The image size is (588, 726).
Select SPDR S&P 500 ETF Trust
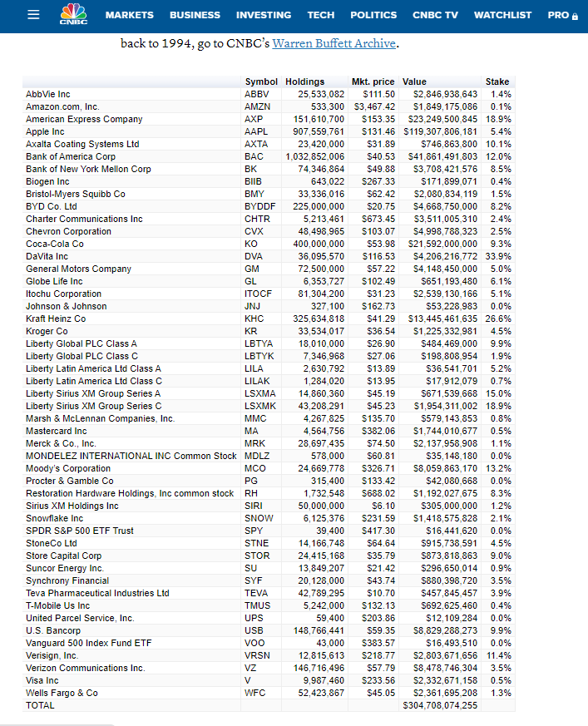pos(80,531)
